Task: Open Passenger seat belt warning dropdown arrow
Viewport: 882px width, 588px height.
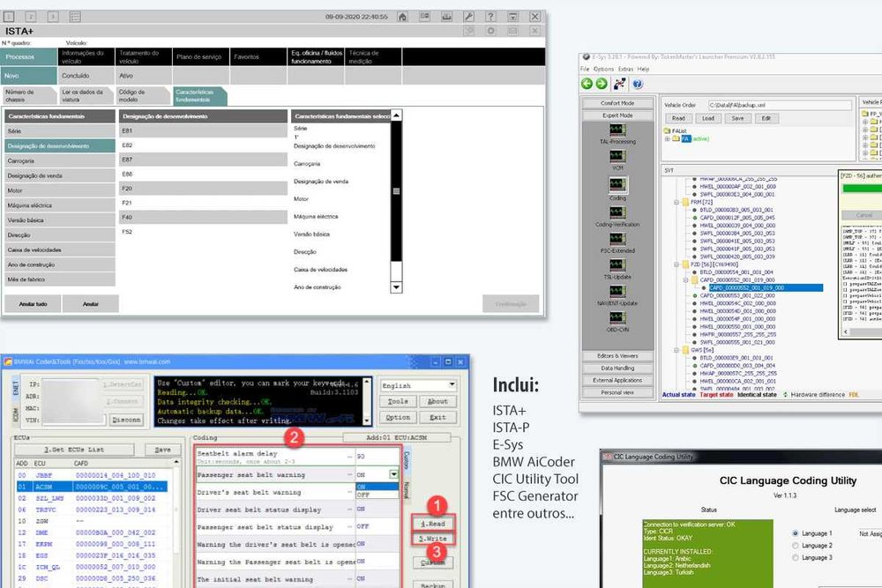Action: click(393, 474)
